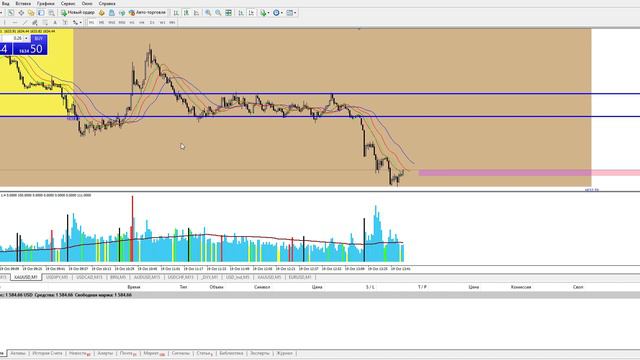
Task: Open the Эксперты terminal tab
Action: click(x=260, y=353)
